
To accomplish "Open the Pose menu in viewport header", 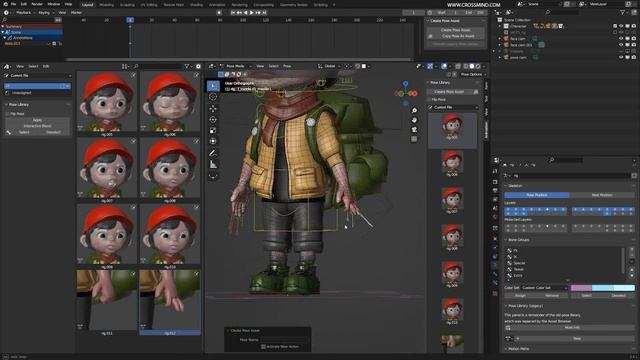I will (x=287, y=66).
